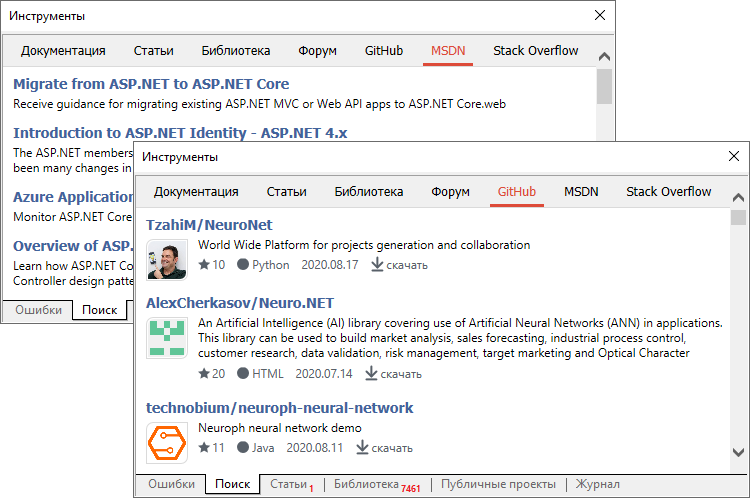The height and width of the screenshot is (498, 750).
Task: Select the GitHub tab in front window
Action: pyautogui.click(x=517, y=191)
